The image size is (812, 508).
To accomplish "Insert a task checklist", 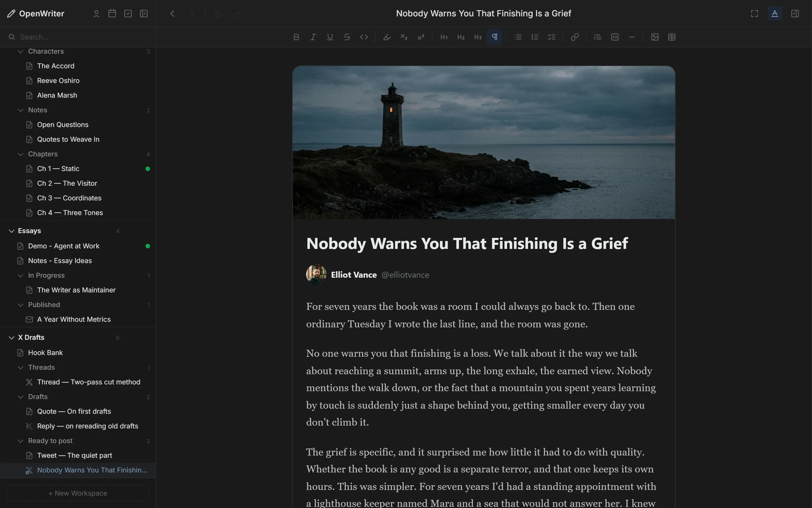I will point(551,37).
